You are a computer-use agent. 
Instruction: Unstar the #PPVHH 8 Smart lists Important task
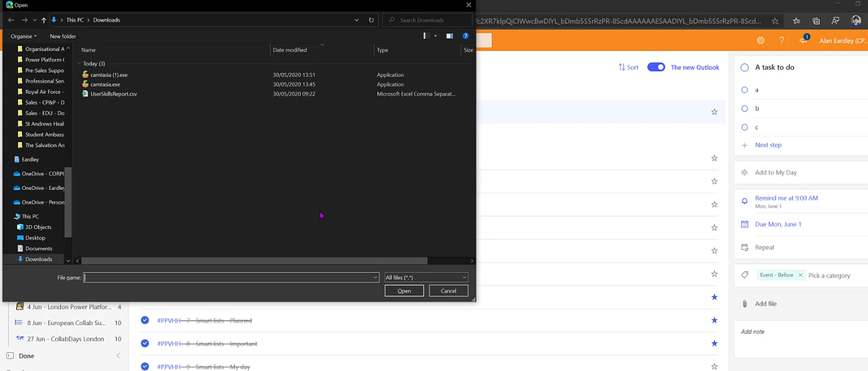click(714, 343)
